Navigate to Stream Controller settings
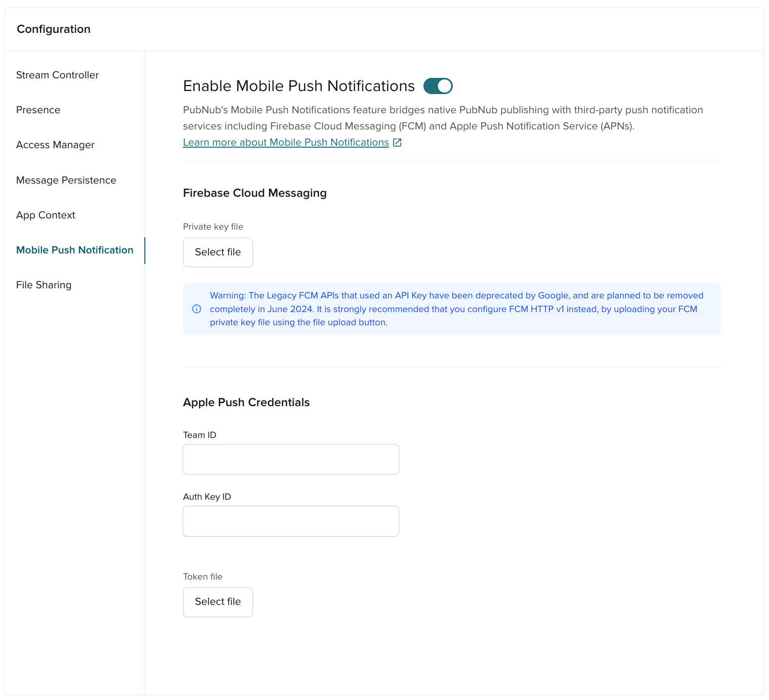This screenshot has height=700, width=769. [57, 74]
